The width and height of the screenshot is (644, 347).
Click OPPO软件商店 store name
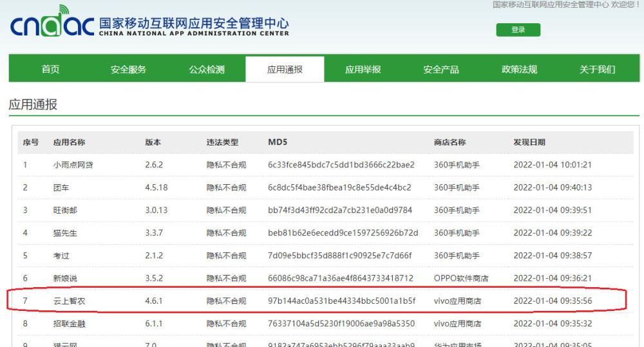coord(461,278)
